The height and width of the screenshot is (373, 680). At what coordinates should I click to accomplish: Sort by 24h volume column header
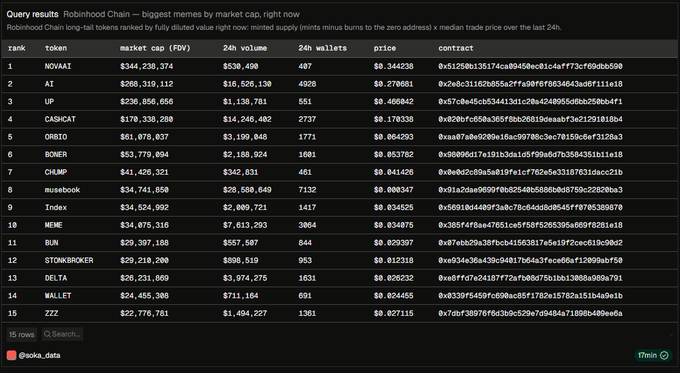coord(245,48)
